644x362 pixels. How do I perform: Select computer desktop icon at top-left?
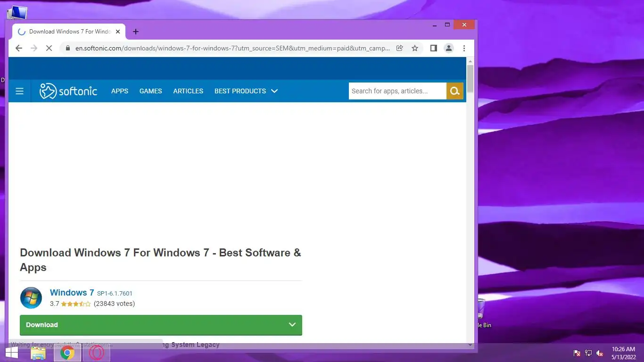(x=17, y=12)
